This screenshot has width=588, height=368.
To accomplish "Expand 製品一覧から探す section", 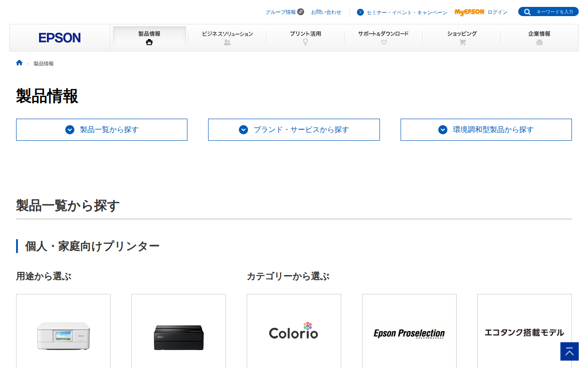I will (x=102, y=130).
